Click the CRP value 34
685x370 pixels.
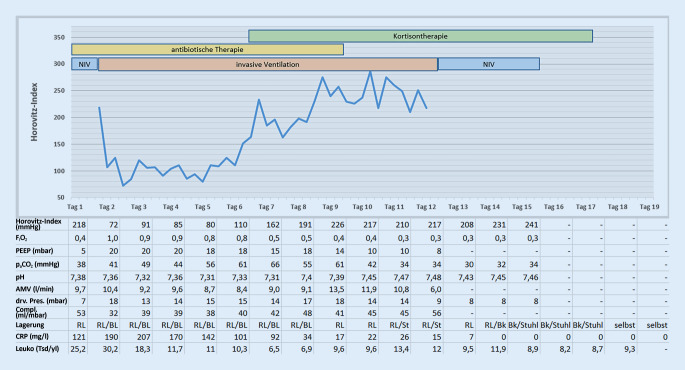click(307, 337)
